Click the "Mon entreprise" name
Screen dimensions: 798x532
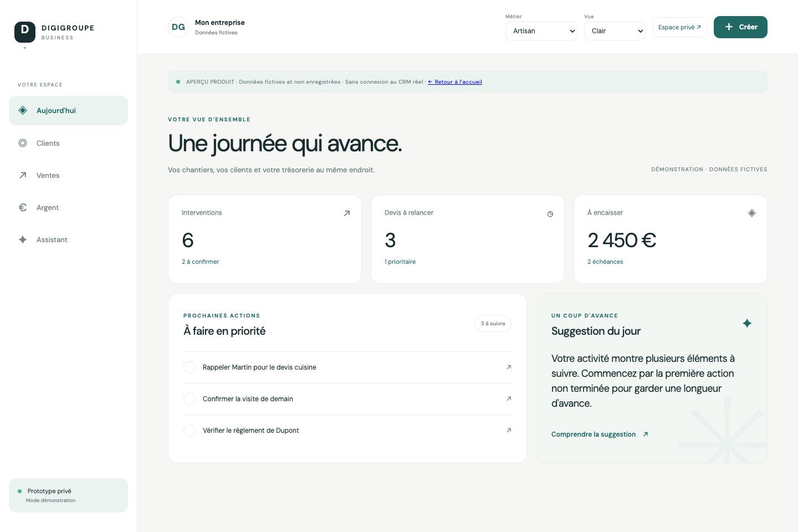click(220, 23)
